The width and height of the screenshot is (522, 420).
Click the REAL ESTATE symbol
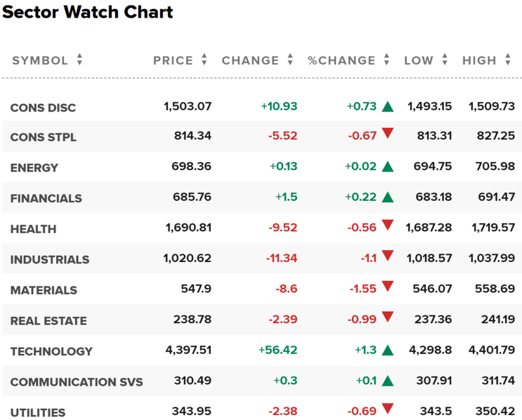48,321
